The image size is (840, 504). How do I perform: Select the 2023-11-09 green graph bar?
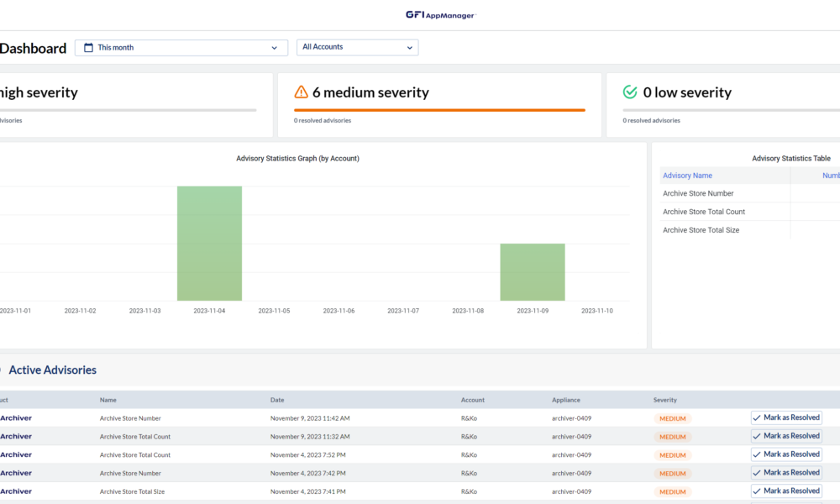[x=533, y=272]
